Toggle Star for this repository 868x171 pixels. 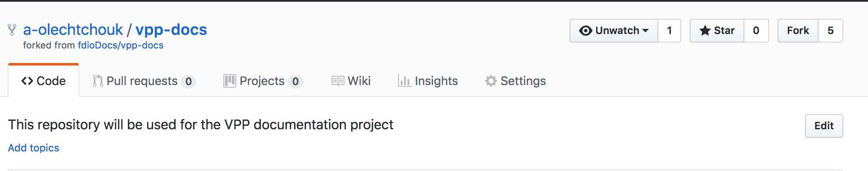pyautogui.click(x=717, y=31)
